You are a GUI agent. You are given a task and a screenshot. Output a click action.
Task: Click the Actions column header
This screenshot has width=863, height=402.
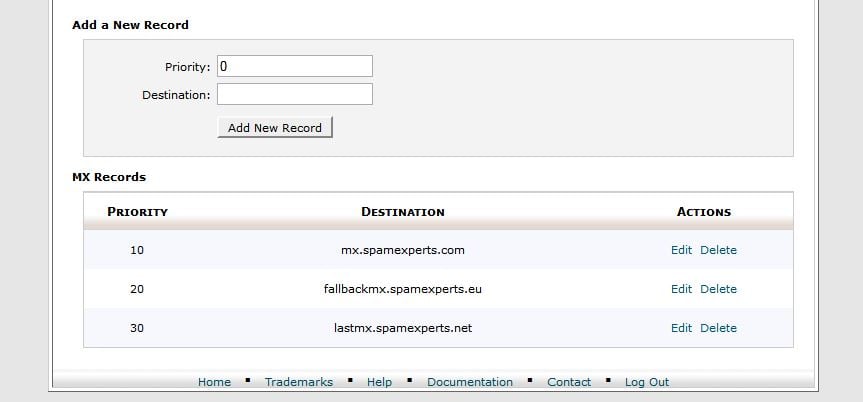[704, 212]
